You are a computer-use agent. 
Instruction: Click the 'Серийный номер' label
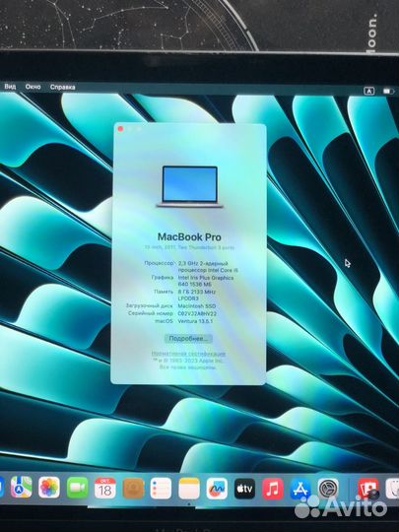tap(151, 313)
